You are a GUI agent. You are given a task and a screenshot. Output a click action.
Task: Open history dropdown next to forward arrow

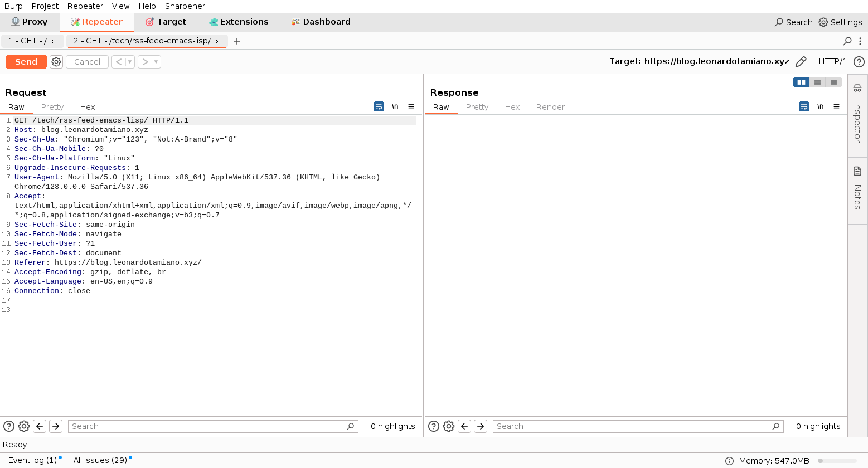(x=156, y=62)
